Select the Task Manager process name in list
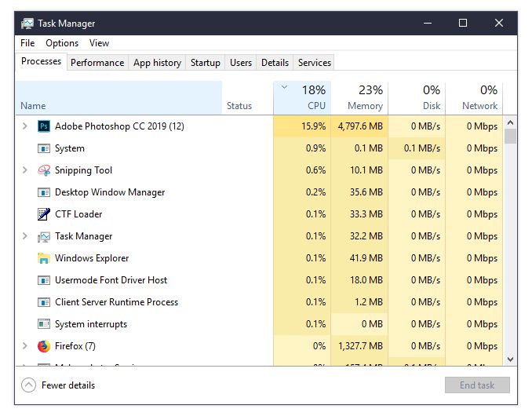Screen dimensions: 532x416 point(83,236)
